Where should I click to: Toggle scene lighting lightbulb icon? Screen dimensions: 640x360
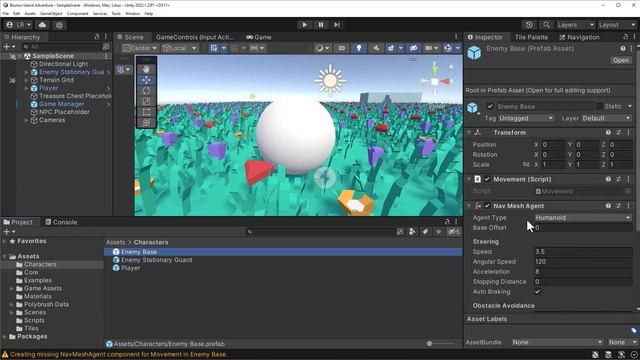359,48
